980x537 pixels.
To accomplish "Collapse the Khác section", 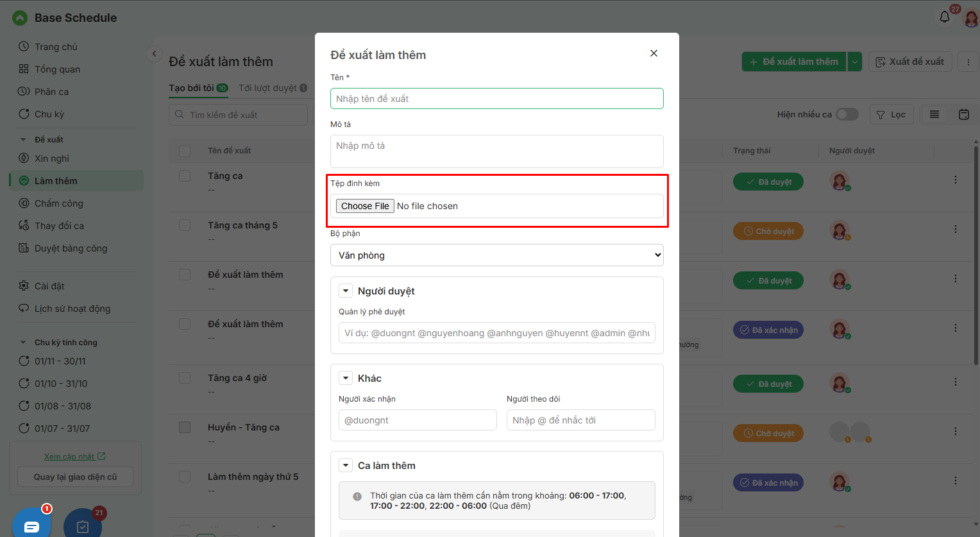I will tap(346, 378).
